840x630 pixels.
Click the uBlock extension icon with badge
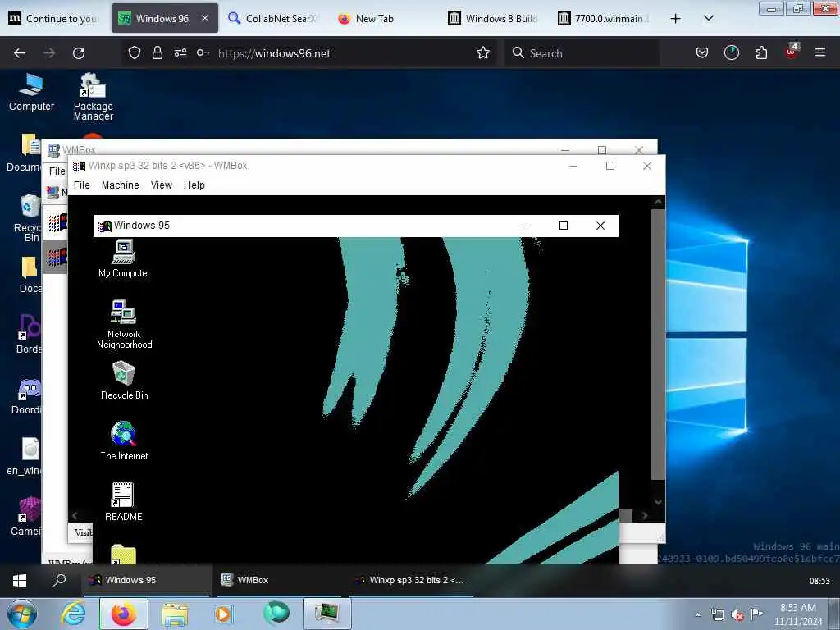[792, 52]
